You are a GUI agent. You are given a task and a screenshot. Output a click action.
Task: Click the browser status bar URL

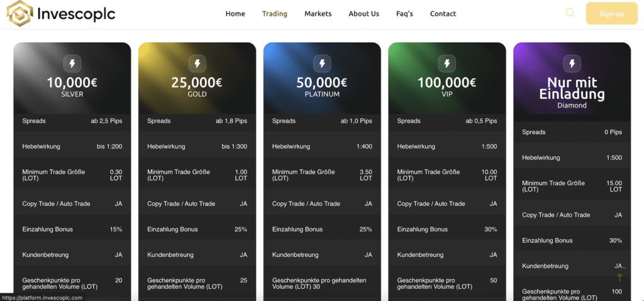(43, 298)
